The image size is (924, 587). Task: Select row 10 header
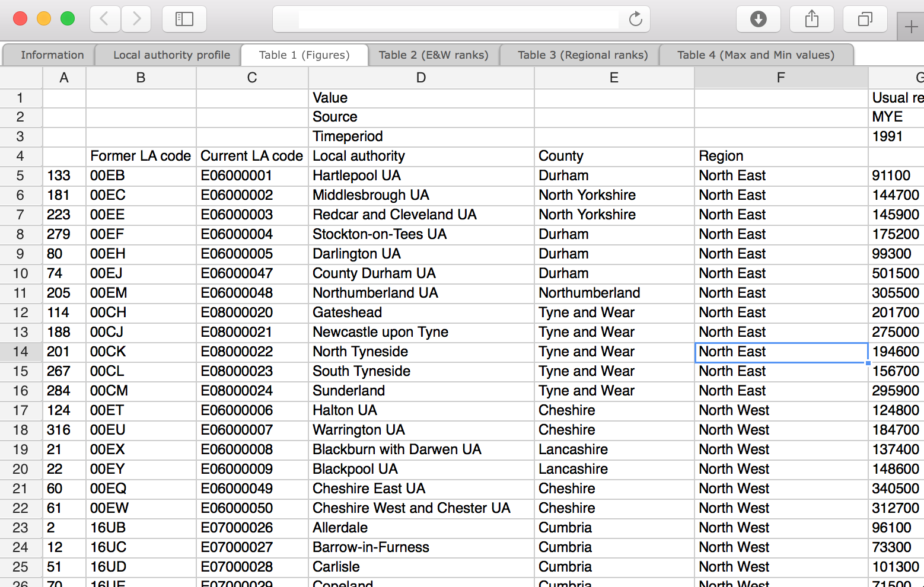pyautogui.click(x=21, y=273)
